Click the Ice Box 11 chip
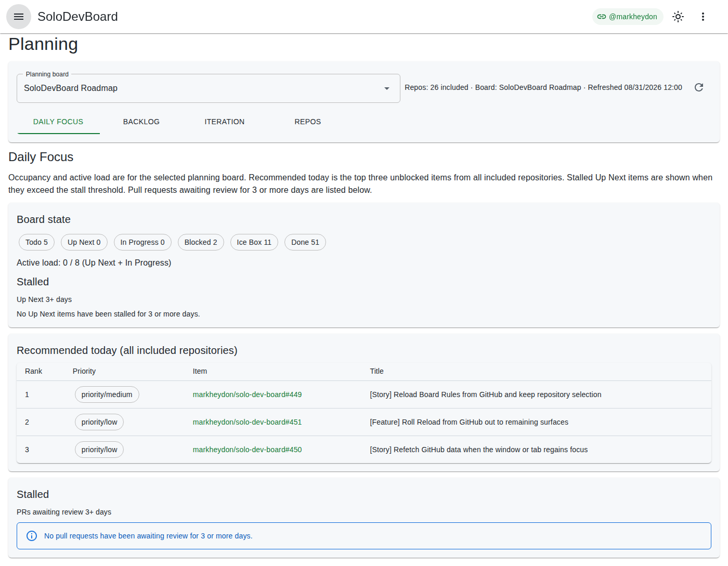The image size is (728, 566). pos(254,242)
